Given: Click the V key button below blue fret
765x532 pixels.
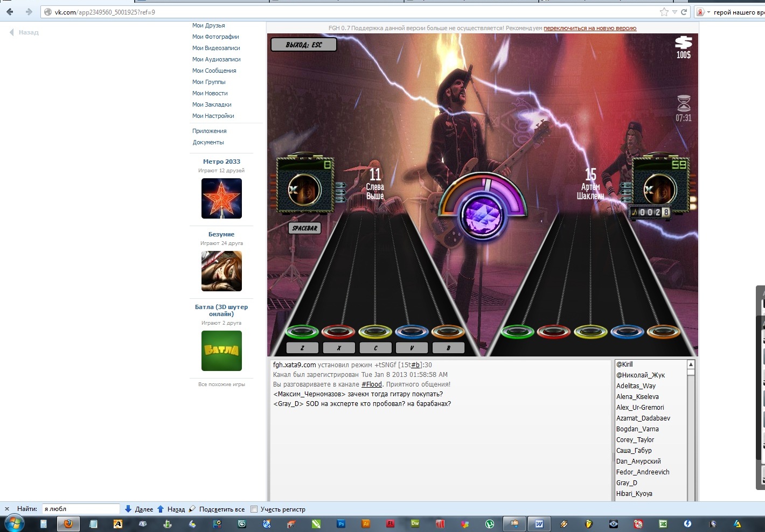Looking at the screenshot, I should pos(412,348).
